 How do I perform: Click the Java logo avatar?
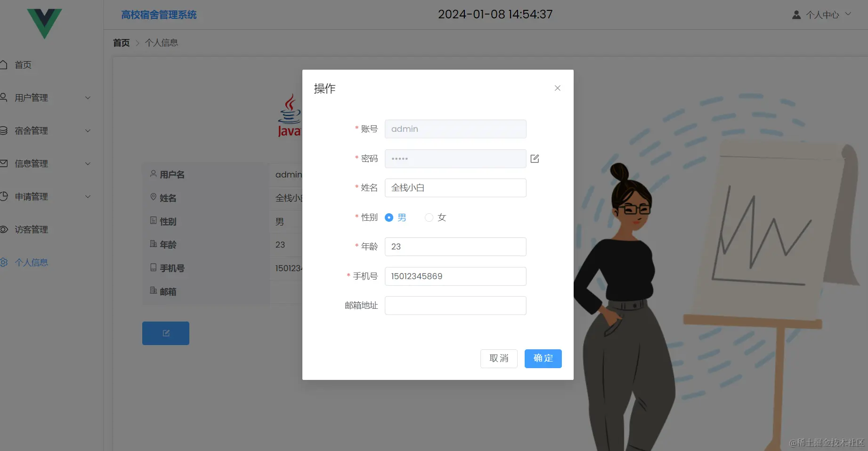tap(289, 115)
